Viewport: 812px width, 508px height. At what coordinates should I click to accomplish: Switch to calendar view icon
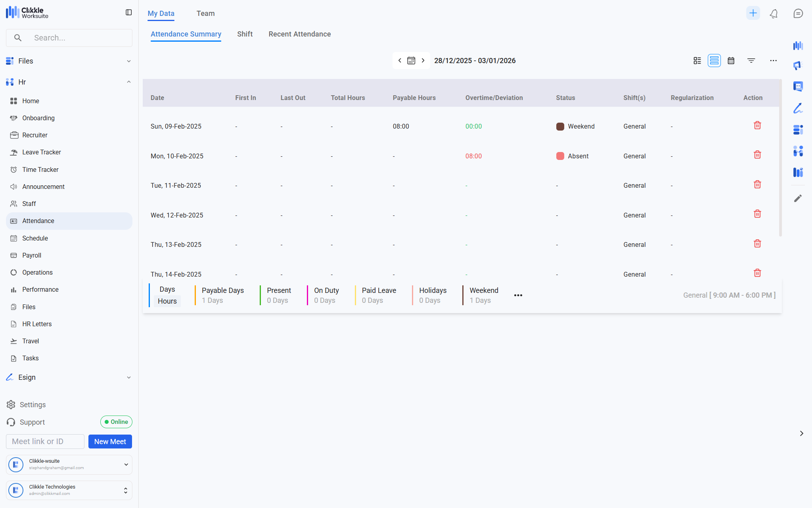click(x=731, y=61)
